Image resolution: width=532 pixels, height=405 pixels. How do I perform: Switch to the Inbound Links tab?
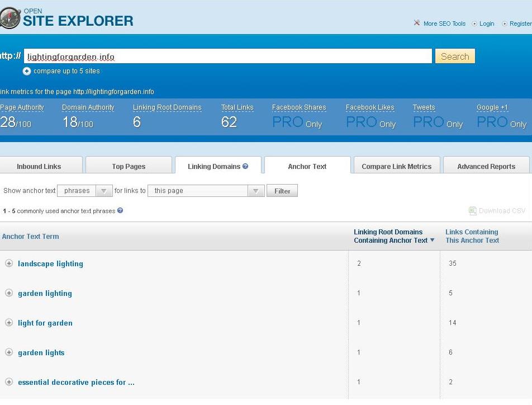39,166
